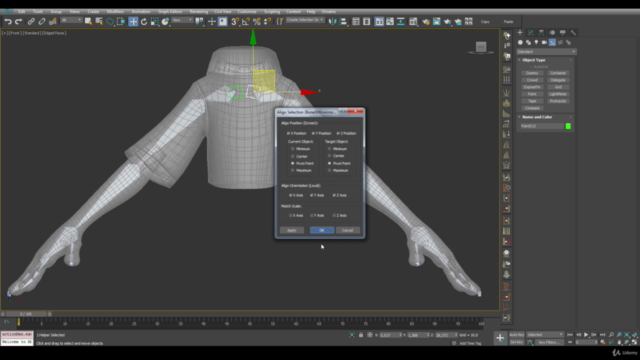
Task: Click the Dummy helper button
Action: pos(532,73)
